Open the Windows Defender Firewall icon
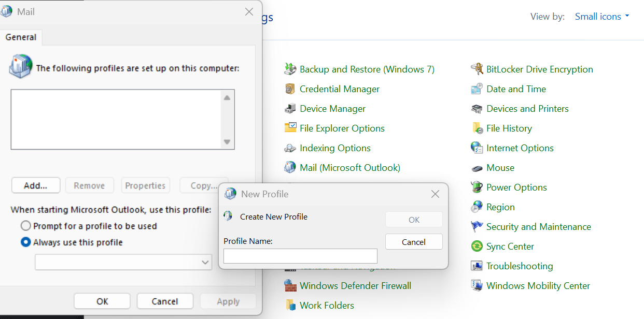Image resolution: width=644 pixels, height=319 pixels. pyautogui.click(x=290, y=286)
